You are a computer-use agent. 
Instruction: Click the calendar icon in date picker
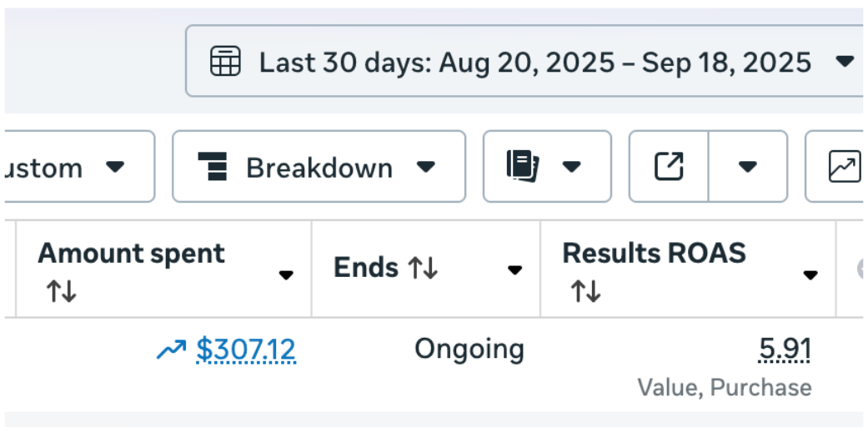click(225, 62)
